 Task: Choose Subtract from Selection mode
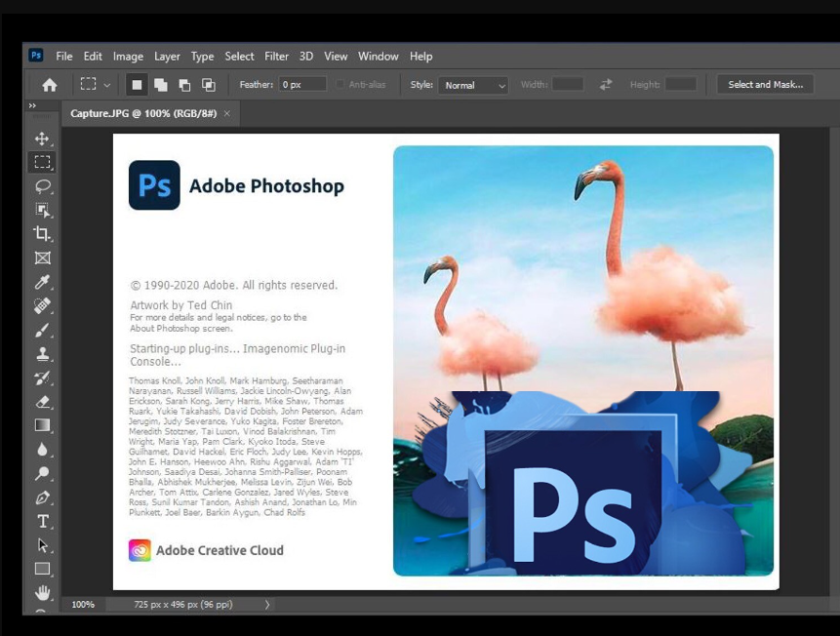point(184,85)
